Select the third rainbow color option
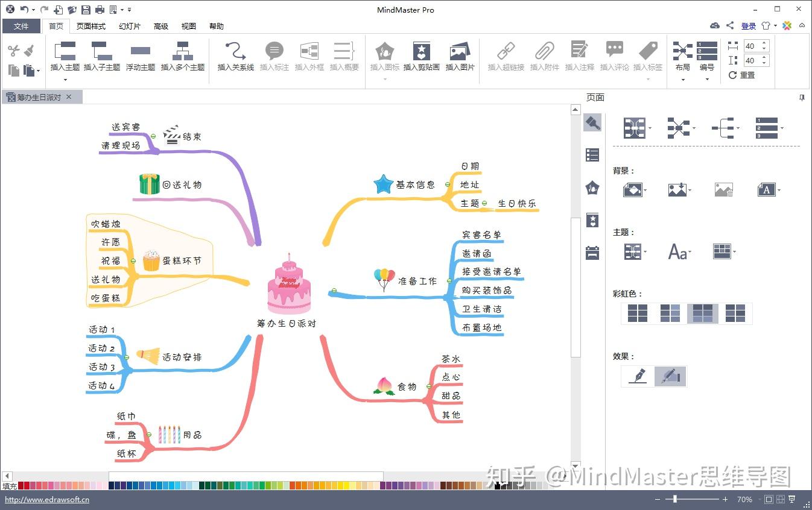Image resolution: width=812 pixels, height=510 pixels. tap(703, 313)
